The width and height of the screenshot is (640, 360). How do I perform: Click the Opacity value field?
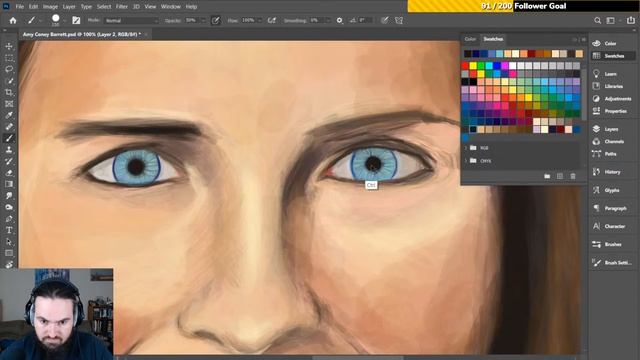click(x=191, y=20)
